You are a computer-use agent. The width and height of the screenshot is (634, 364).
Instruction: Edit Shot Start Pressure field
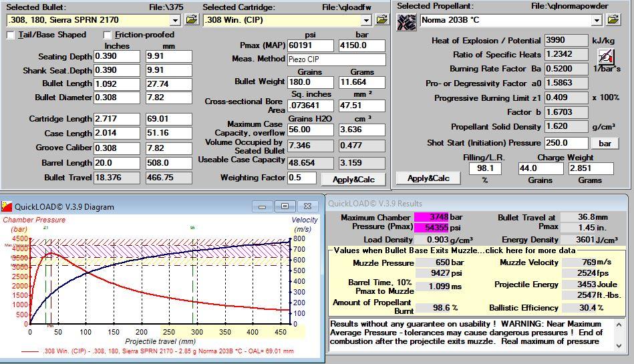[567, 143]
